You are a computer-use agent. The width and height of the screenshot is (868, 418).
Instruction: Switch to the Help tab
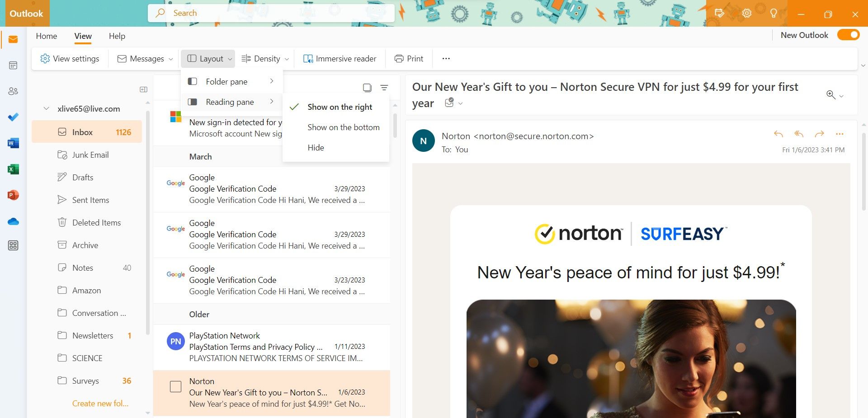[x=117, y=36]
